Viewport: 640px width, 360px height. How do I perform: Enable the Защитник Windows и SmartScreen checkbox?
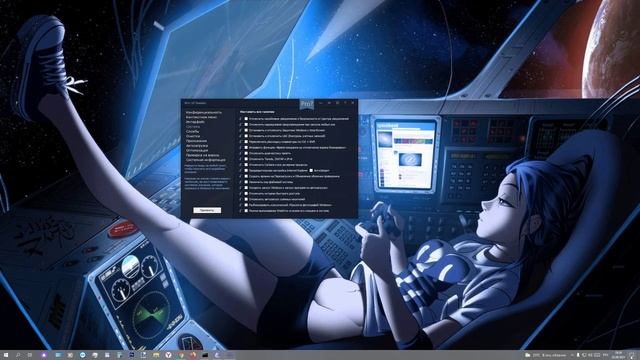[246, 130]
